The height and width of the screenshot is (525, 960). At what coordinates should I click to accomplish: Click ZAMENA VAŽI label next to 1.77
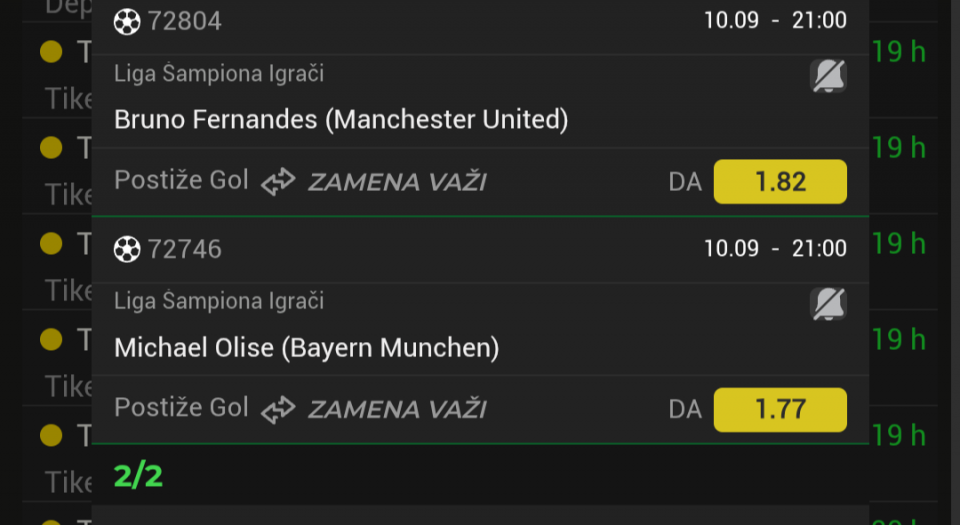[x=397, y=410]
